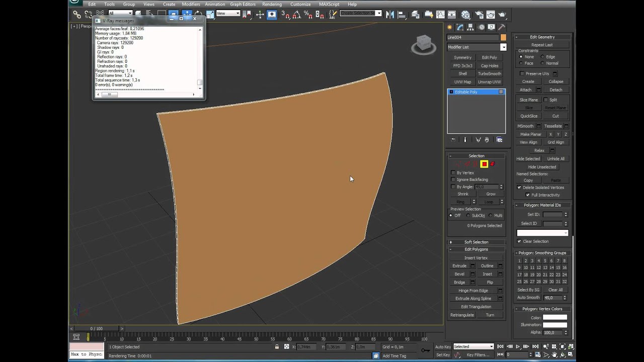Screen dimensions: 644x362
Task: Click the Shell modifier button
Action: [x=463, y=73]
